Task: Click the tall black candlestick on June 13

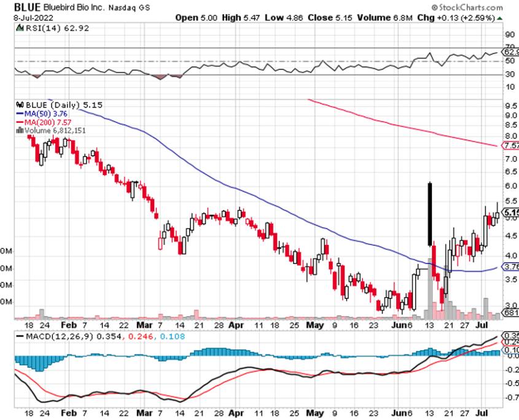Action: point(429,214)
